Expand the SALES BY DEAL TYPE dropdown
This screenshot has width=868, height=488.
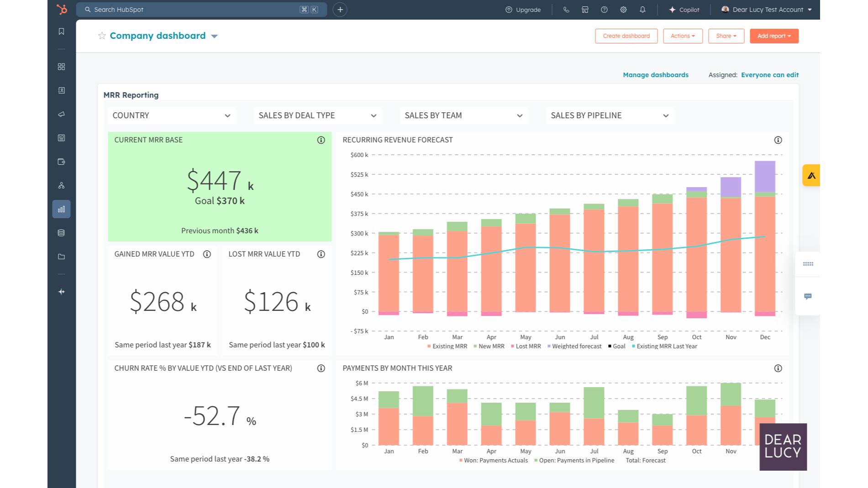317,115
